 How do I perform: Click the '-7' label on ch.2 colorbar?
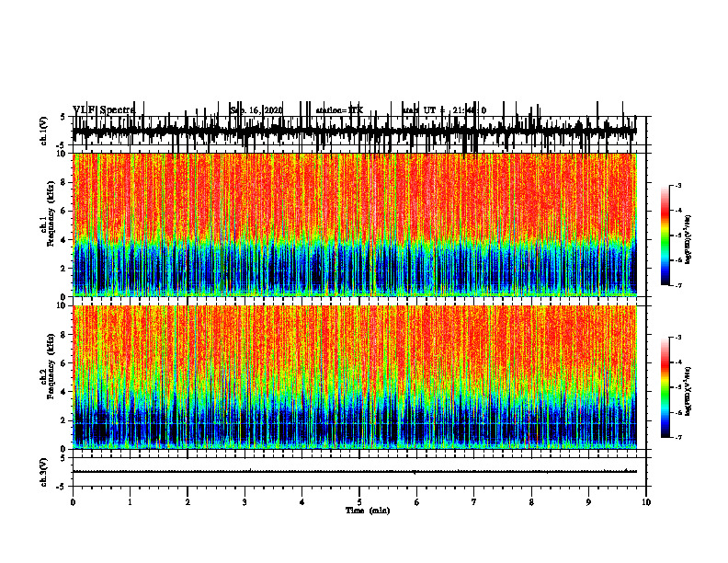[x=678, y=437]
